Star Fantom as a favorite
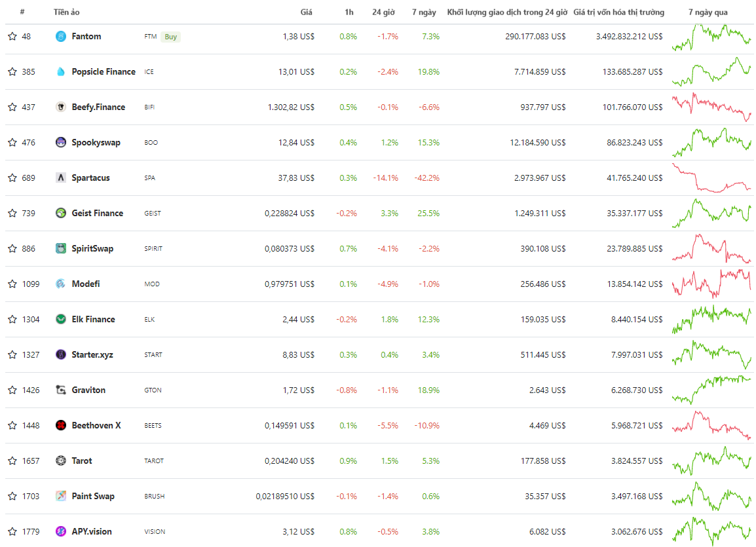Screen dimensions: 756x547 click(12, 37)
